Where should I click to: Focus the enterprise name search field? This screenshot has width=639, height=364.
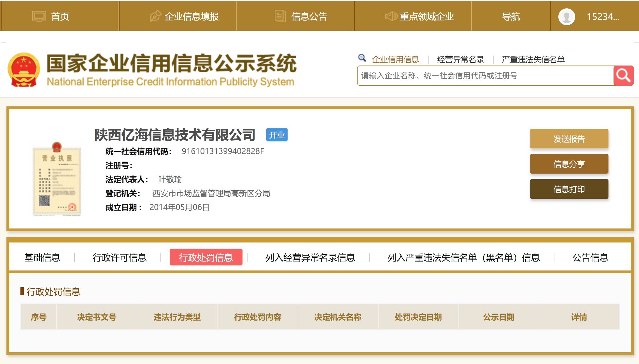[484, 76]
